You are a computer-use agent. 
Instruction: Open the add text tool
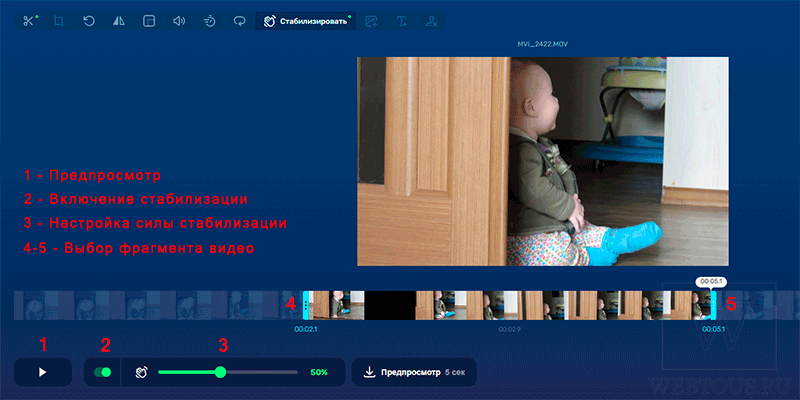[402, 21]
